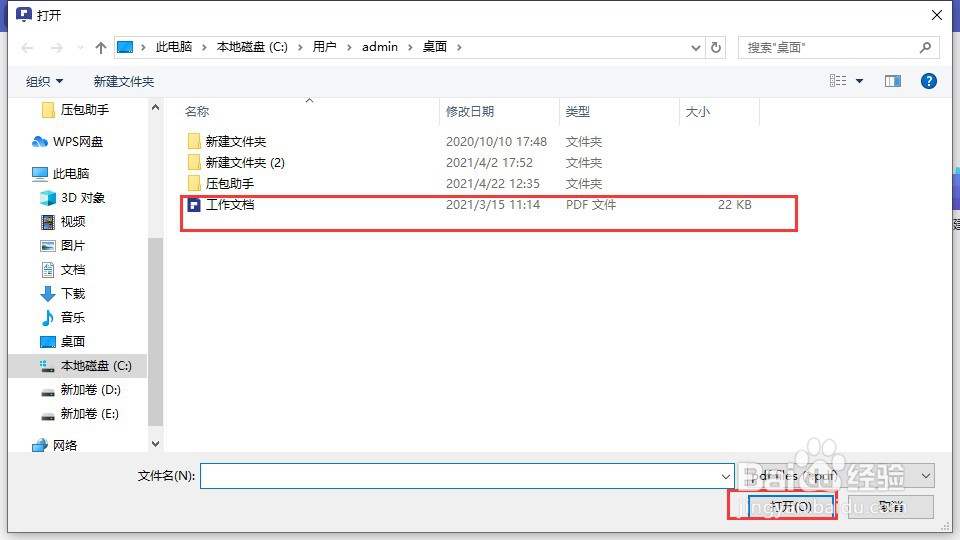Select the 新建文件夹 (2) folder
The width and height of the screenshot is (960, 540).
(245, 162)
